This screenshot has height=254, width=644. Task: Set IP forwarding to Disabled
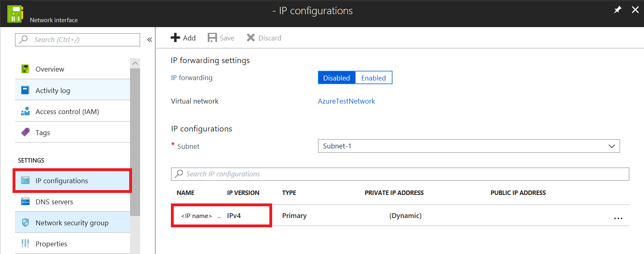pos(336,78)
